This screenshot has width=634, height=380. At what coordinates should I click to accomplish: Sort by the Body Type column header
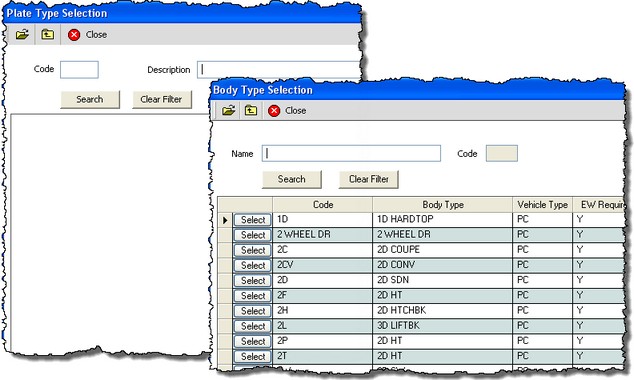pos(442,205)
